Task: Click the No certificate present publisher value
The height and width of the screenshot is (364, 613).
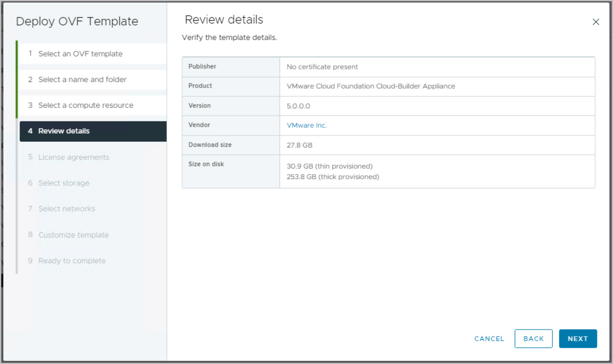Action: coord(322,67)
